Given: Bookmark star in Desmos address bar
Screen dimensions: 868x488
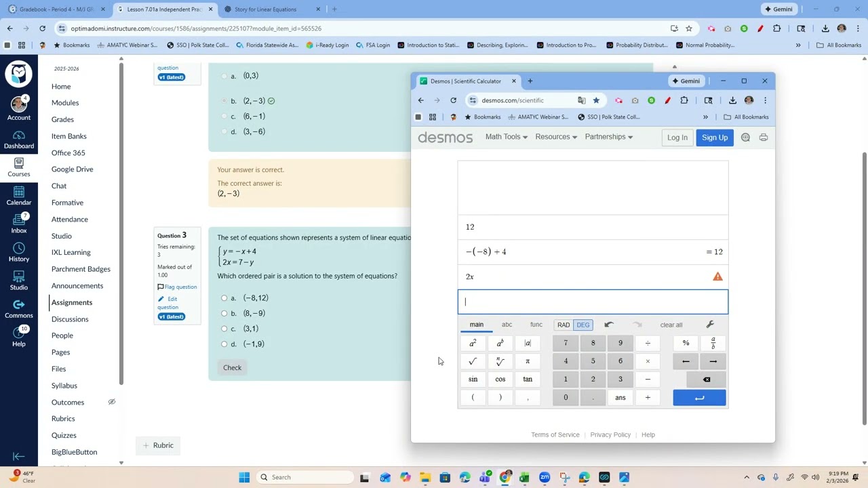Looking at the screenshot, I should [596, 100].
